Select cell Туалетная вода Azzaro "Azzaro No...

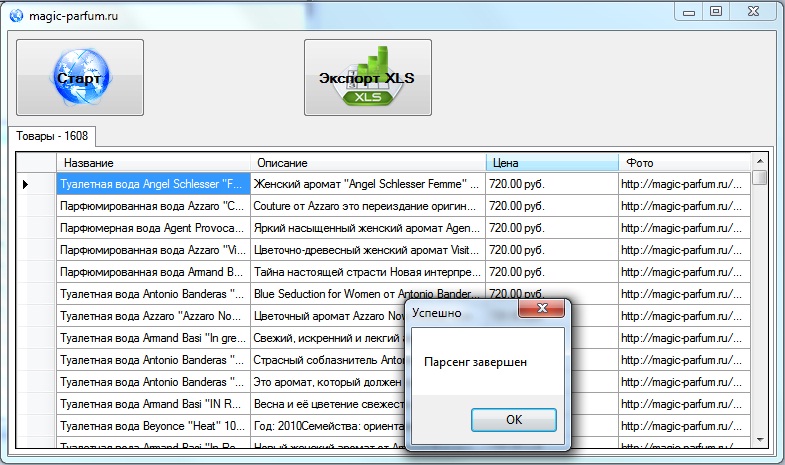pos(153,316)
